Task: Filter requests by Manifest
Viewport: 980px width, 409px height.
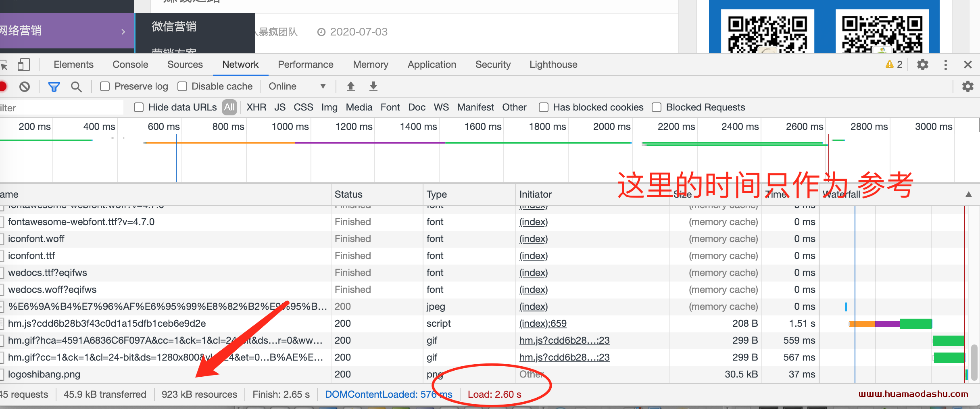Action: tap(475, 107)
